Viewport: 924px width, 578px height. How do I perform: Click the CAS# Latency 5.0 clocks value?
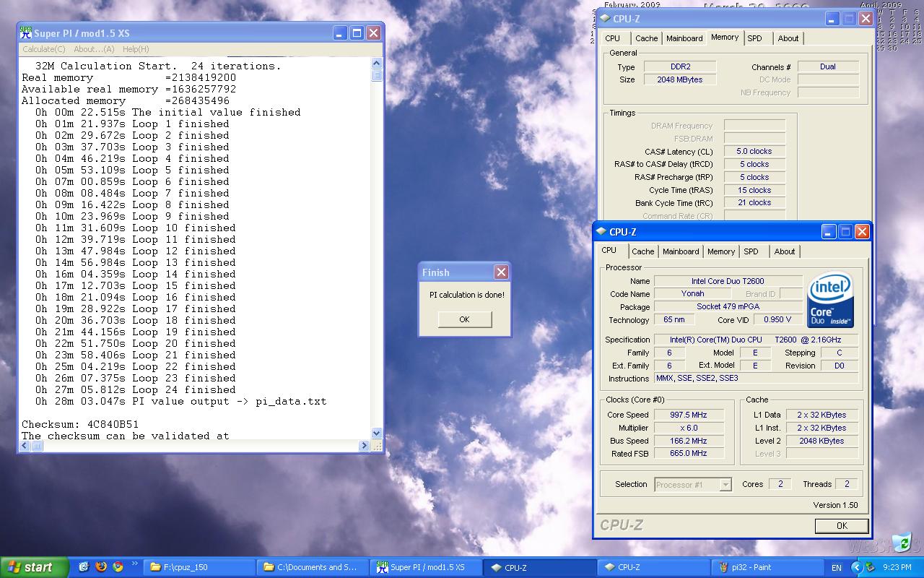point(754,151)
